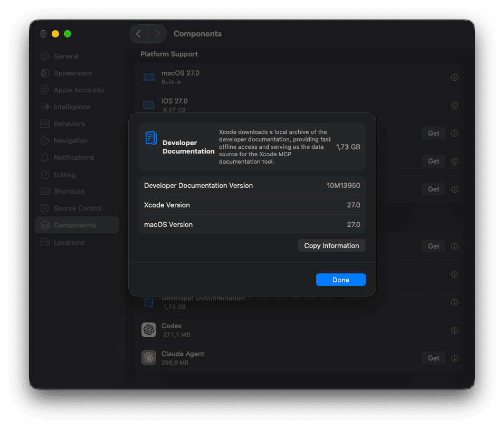
Task: Click the Codex app icon
Action: pyautogui.click(x=149, y=330)
